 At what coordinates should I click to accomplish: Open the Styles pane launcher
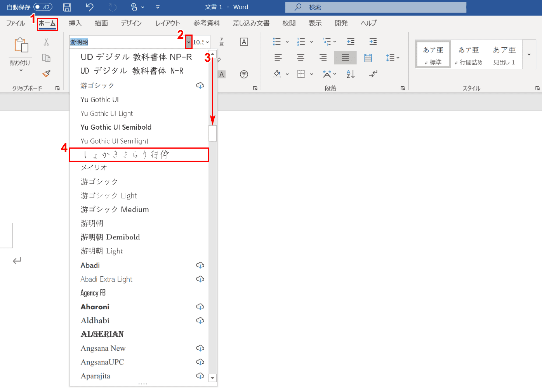(537, 88)
